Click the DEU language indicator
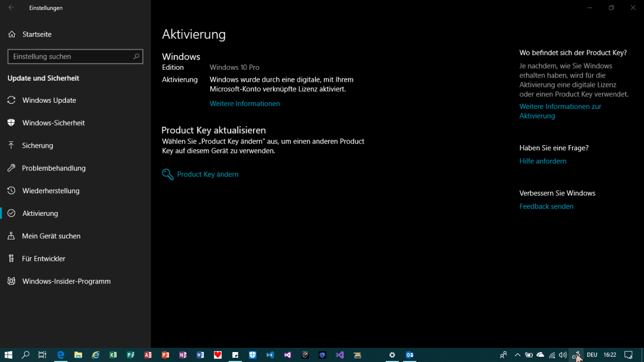This screenshot has width=644, height=362. 592,355
